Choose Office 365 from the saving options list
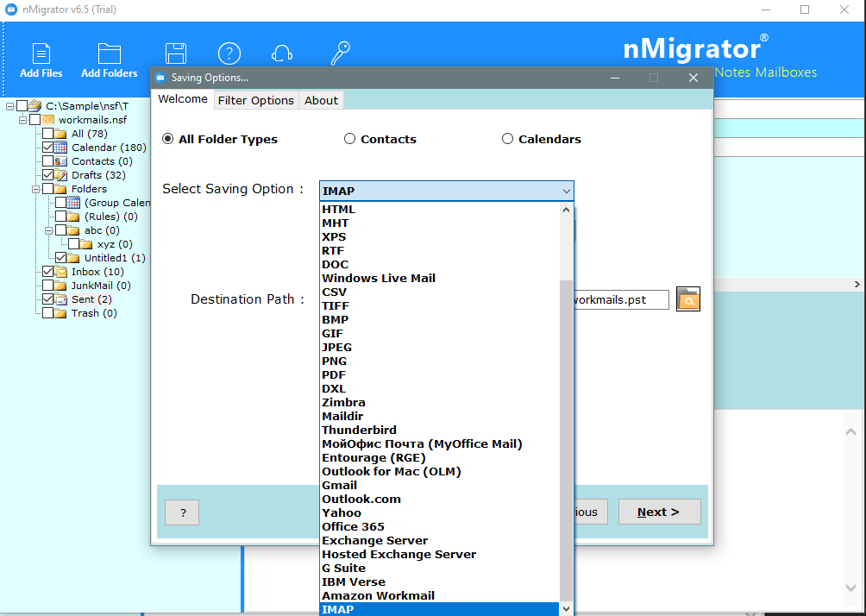 [440, 527]
